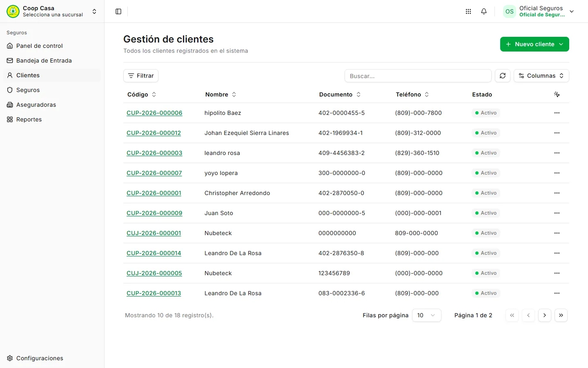The image size is (588, 368).
Task: Open row actions for CUJ-2026-000001 Nubeteck
Action: (x=557, y=233)
